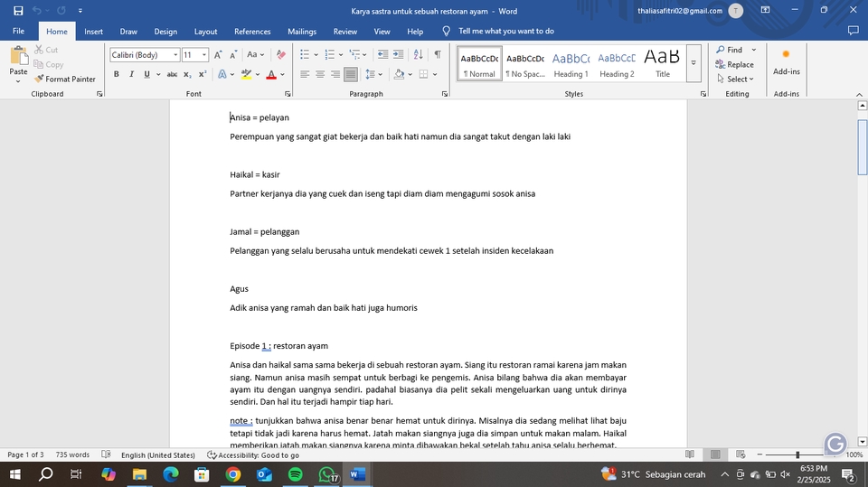Open the font name combo box
Image resolution: width=868 pixels, height=487 pixels.
(x=145, y=55)
